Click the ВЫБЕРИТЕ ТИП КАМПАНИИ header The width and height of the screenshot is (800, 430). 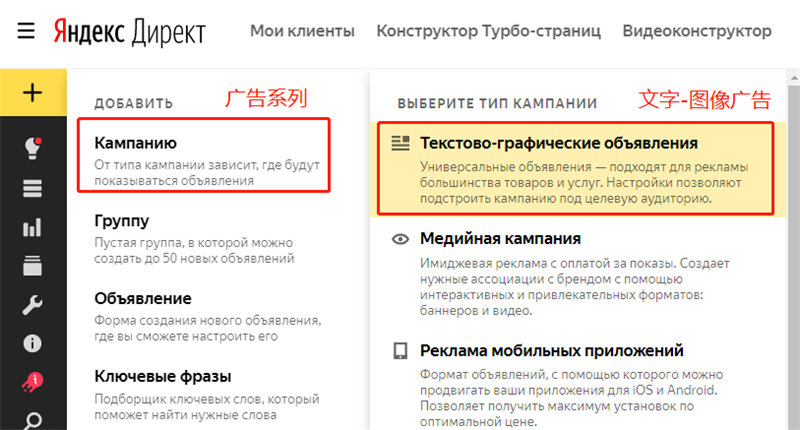497,104
